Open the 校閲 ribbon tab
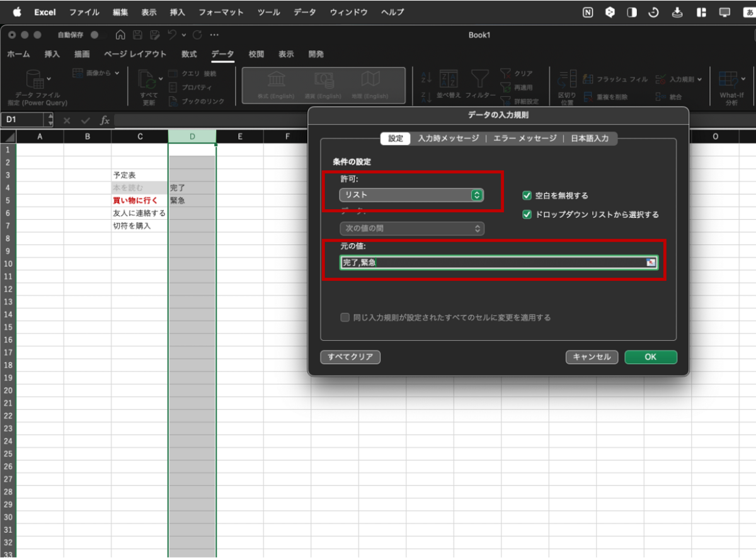Screen dimensions: 756x558 [x=256, y=55]
